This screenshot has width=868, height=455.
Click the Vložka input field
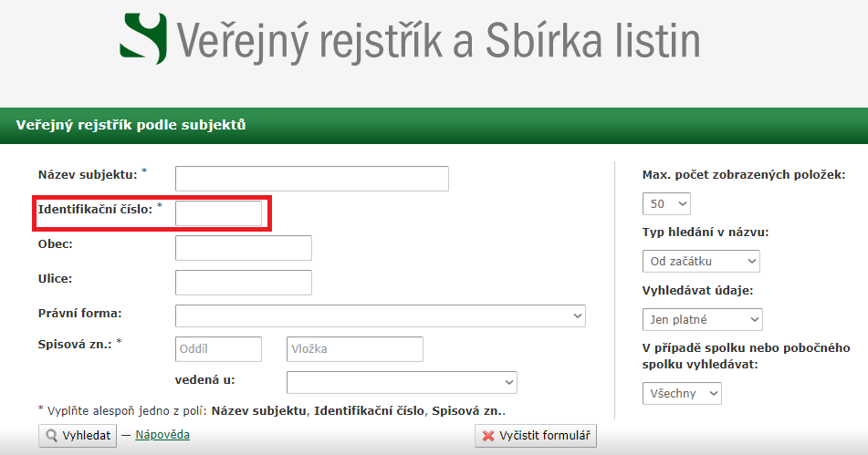point(354,349)
